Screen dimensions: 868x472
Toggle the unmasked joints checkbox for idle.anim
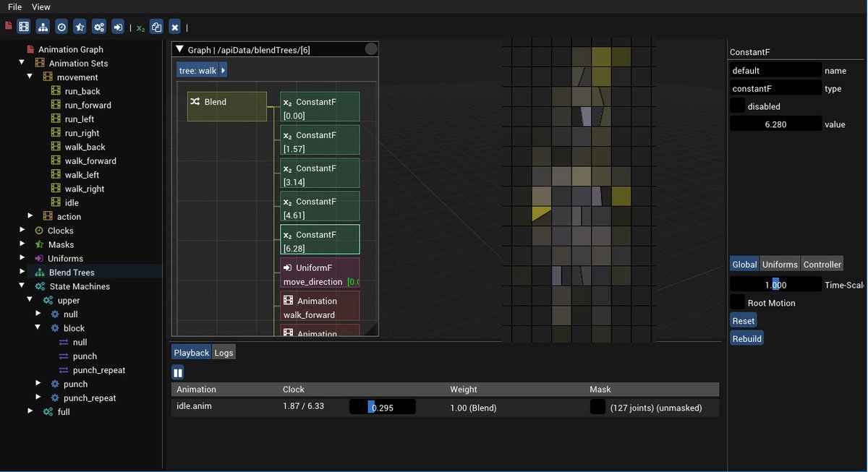pos(597,407)
